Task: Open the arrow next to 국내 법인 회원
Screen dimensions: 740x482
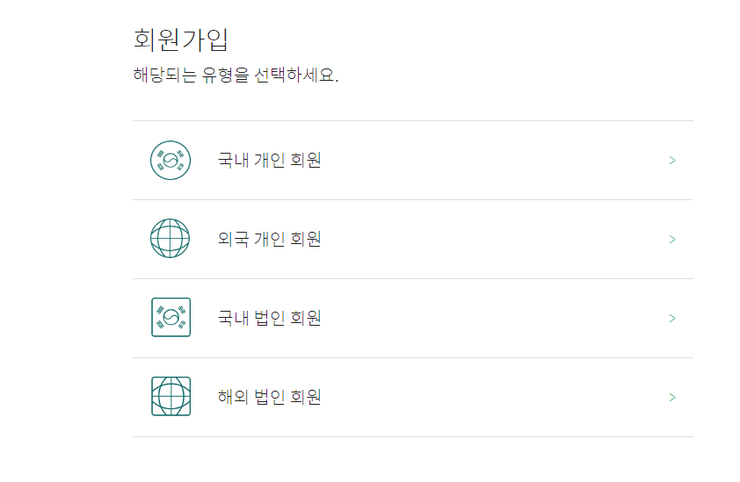Action: 673,318
